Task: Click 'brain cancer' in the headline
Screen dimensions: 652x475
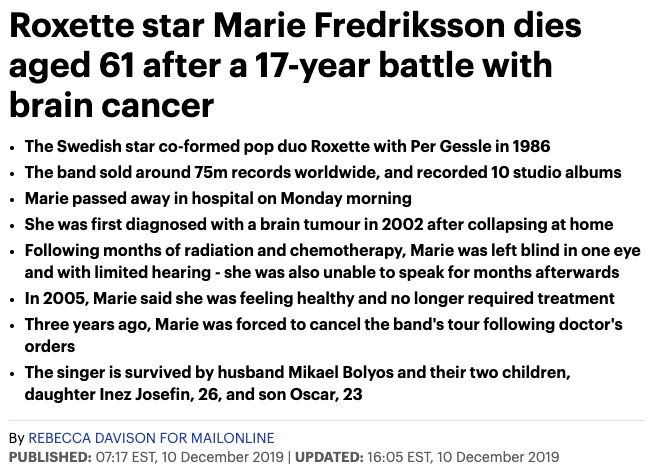Action: tap(111, 105)
